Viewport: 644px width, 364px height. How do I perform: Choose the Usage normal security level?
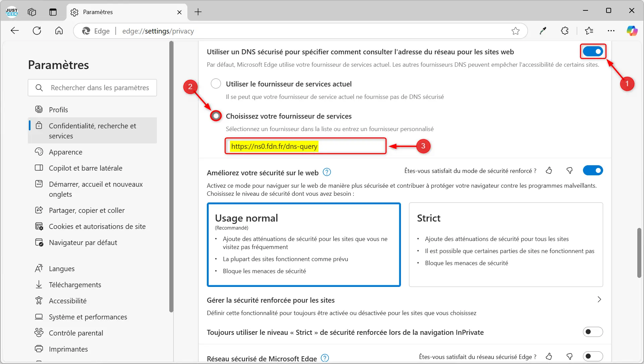pyautogui.click(x=304, y=245)
